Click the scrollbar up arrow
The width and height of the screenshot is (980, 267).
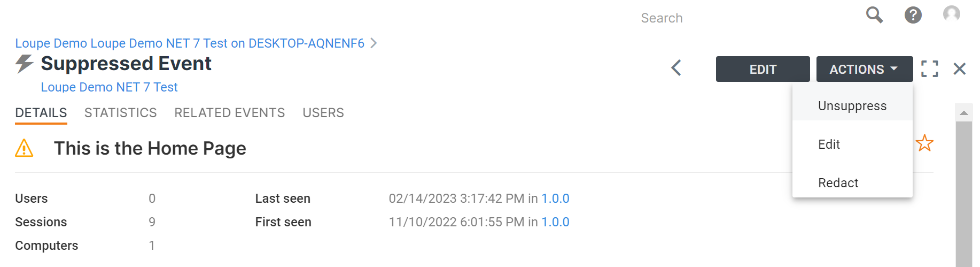[x=963, y=113]
